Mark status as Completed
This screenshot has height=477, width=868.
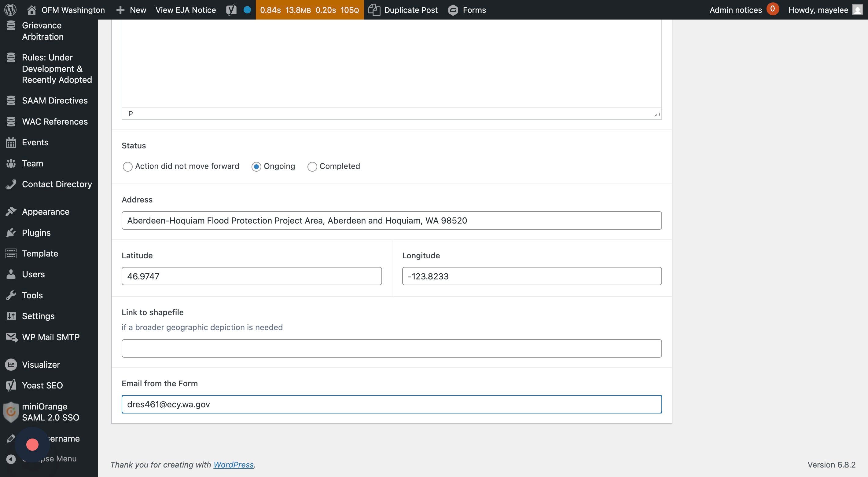(312, 167)
